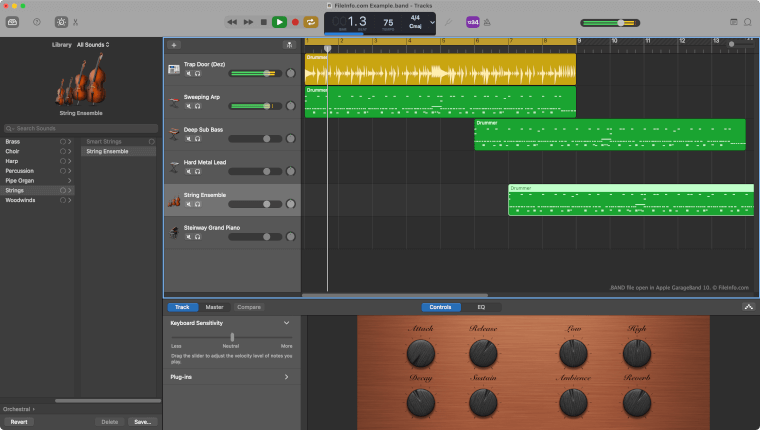The width and height of the screenshot is (760, 430).
Task: Solo the Sweeping Arp track with headphones
Action: [x=197, y=106]
